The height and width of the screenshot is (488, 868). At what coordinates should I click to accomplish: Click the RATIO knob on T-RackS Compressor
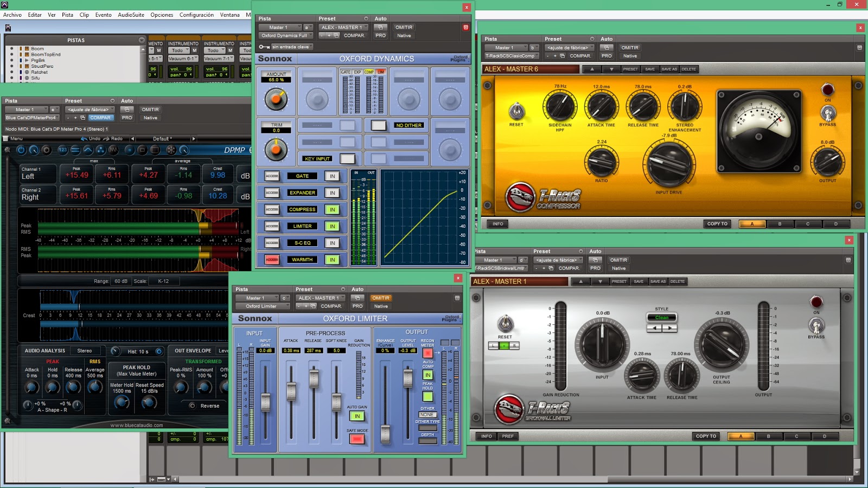tap(601, 162)
